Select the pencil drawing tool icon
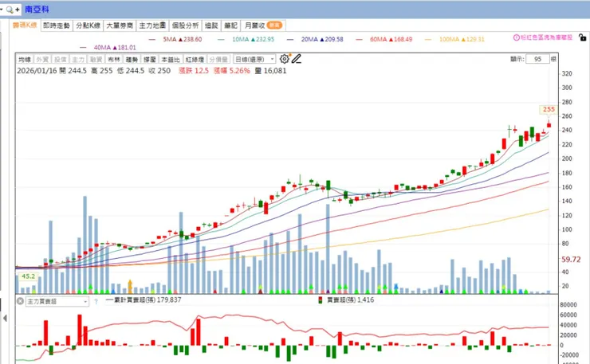Screen dimensions: 590x364 (x=297, y=59)
